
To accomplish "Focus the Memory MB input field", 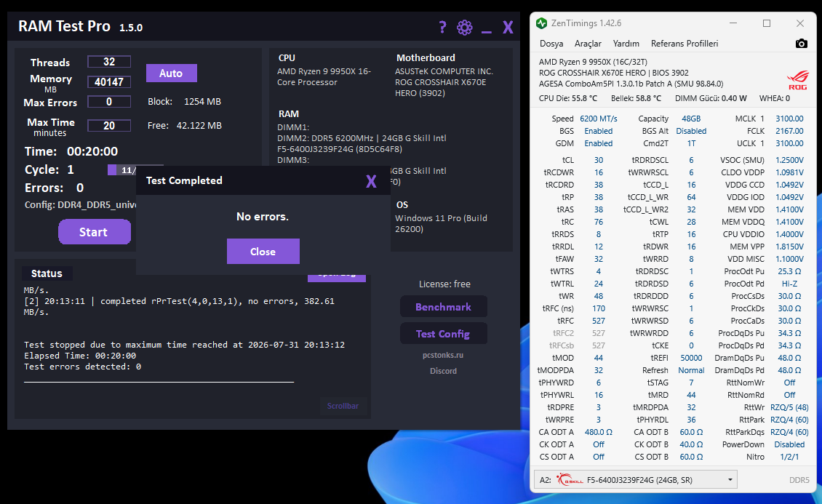I will (x=109, y=81).
